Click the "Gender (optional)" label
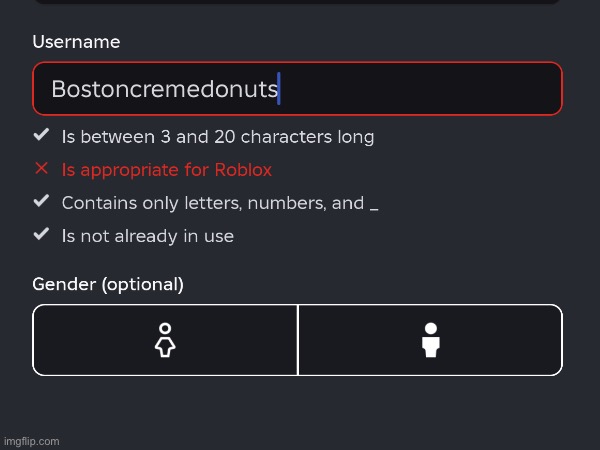Screen dimensions: 600x450 pos(108,284)
